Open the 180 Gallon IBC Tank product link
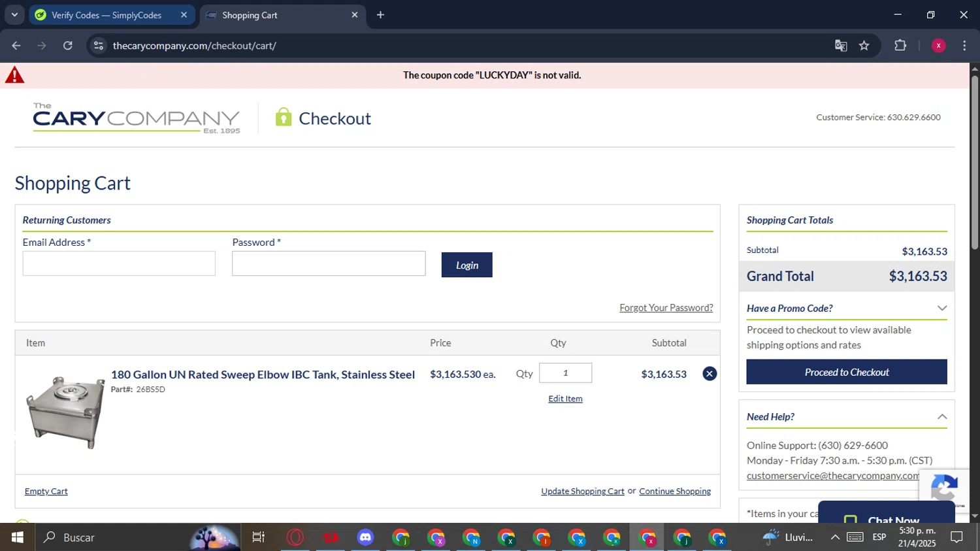The width and height of the screenshot is (980, 551). [x=263, y=375]
